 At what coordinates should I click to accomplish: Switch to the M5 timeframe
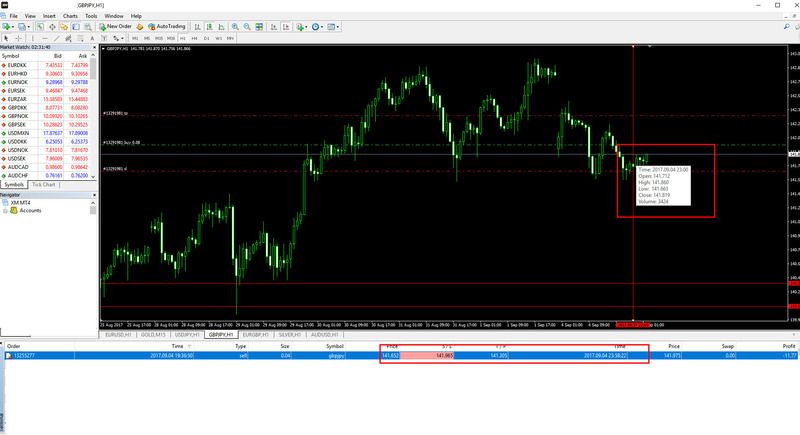pos(147,38)
